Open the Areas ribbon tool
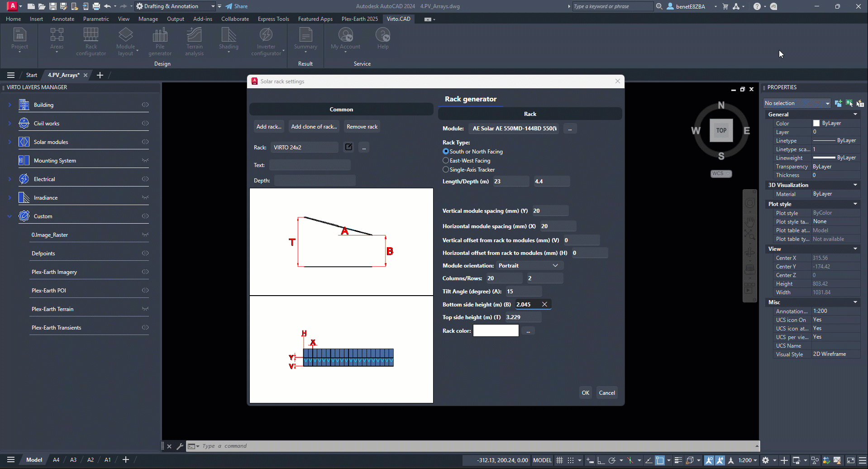Viewport: 868px width, 469px height. (x=57, y=40)
